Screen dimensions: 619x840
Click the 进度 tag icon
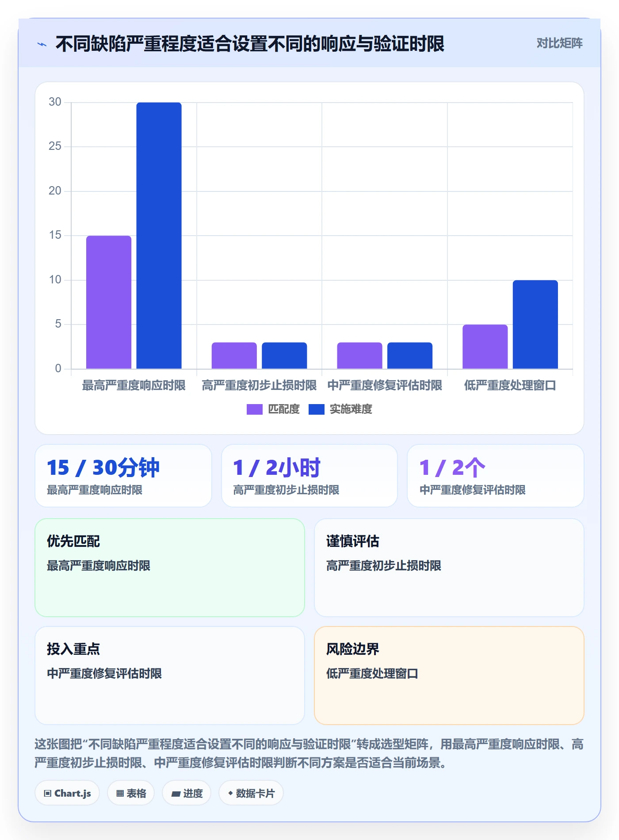(x=176, y=794)
